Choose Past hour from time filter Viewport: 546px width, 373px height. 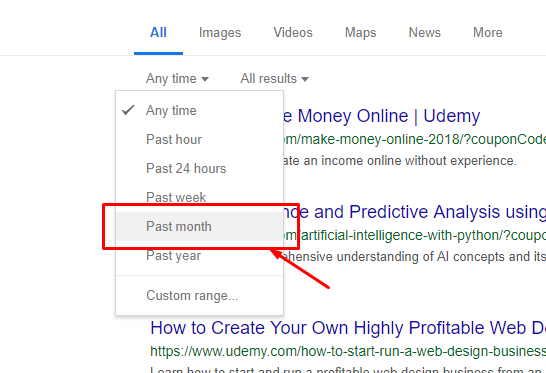(200, 139)
